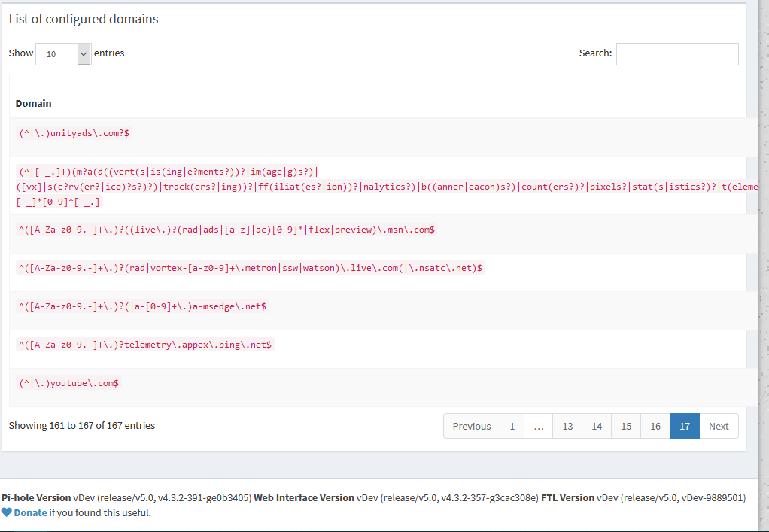Open page 13 of the list

[x=567, y=426]
